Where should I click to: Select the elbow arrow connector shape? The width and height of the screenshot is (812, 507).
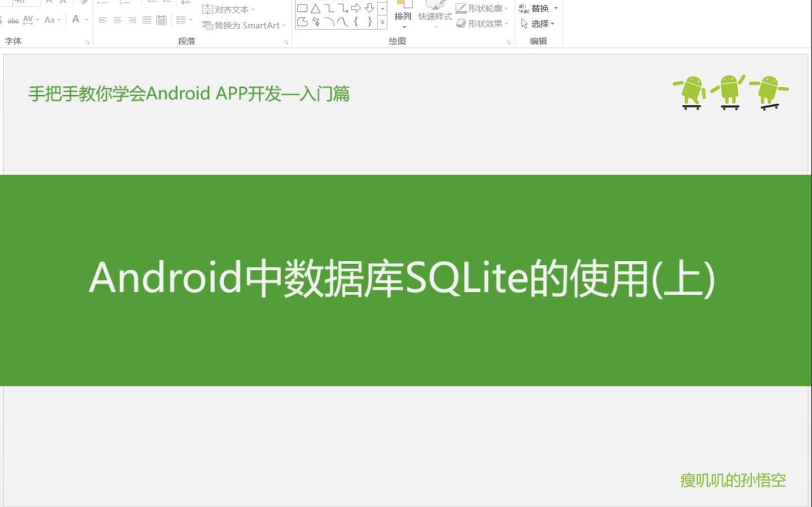pyautogui.click(x=343, y=8)
